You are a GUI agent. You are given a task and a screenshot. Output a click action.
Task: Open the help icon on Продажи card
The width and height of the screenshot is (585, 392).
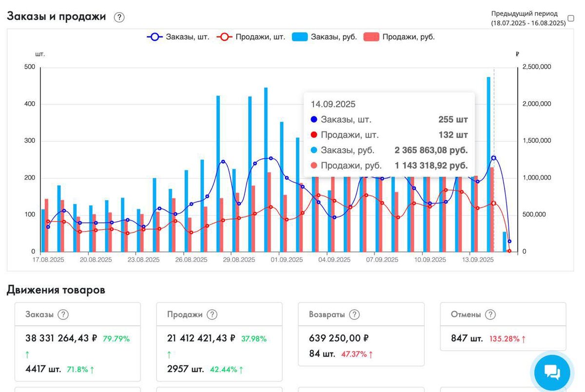pyautogui.click(x=212, y=315)
